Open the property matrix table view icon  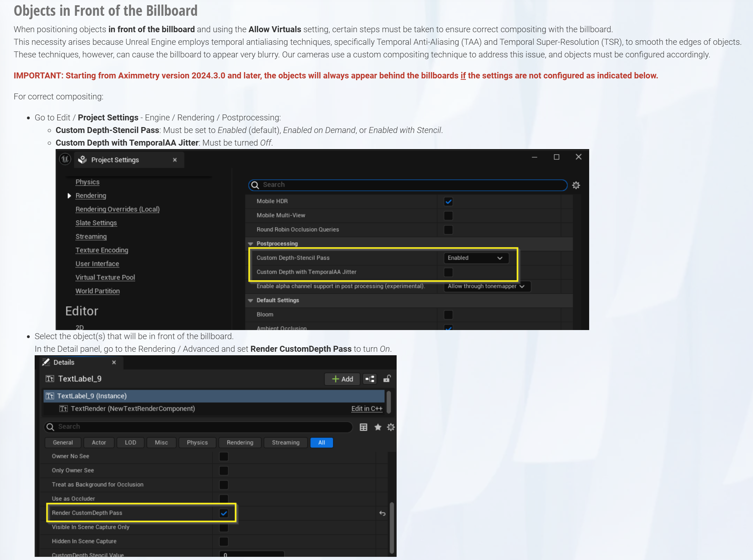pos(364,427)
